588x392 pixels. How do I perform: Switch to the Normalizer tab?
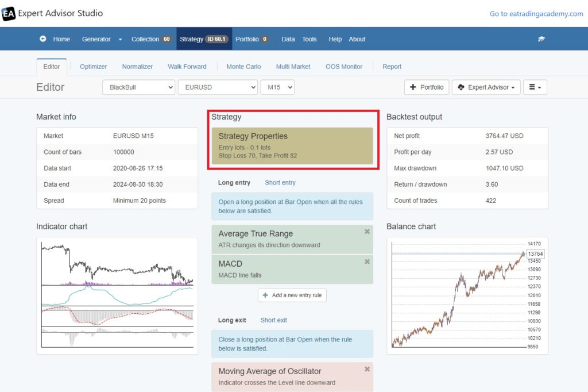coord(137,67)
